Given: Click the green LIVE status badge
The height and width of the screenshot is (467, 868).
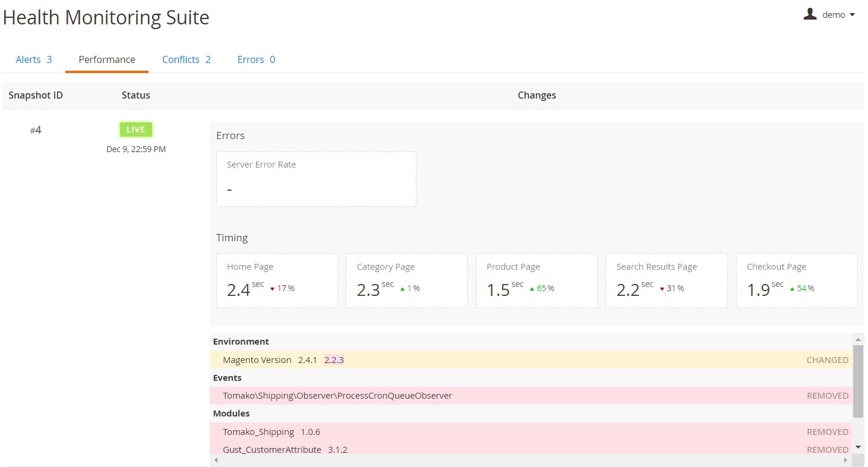Looking at the screenshot, I should click(x=135, y=130).
